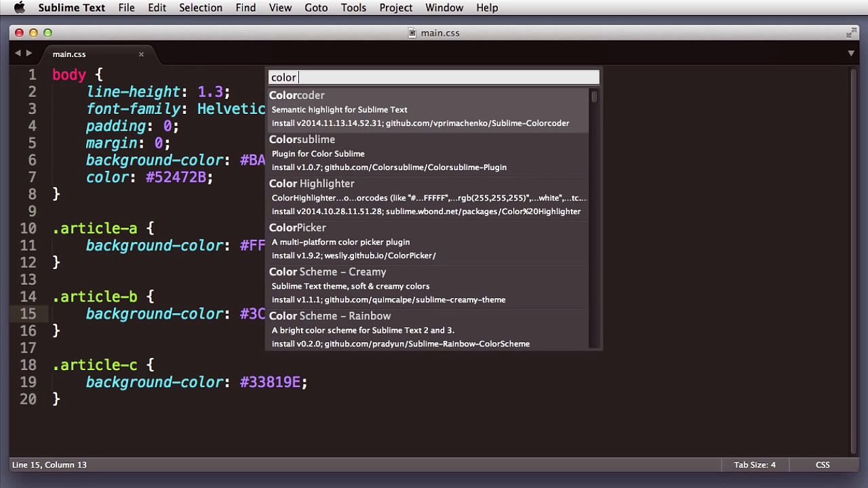Viewport: 868px width, 488px height.
Task: Click the package list scrollbar thumb
Action: pyautogui.click(x=595, y=97)
